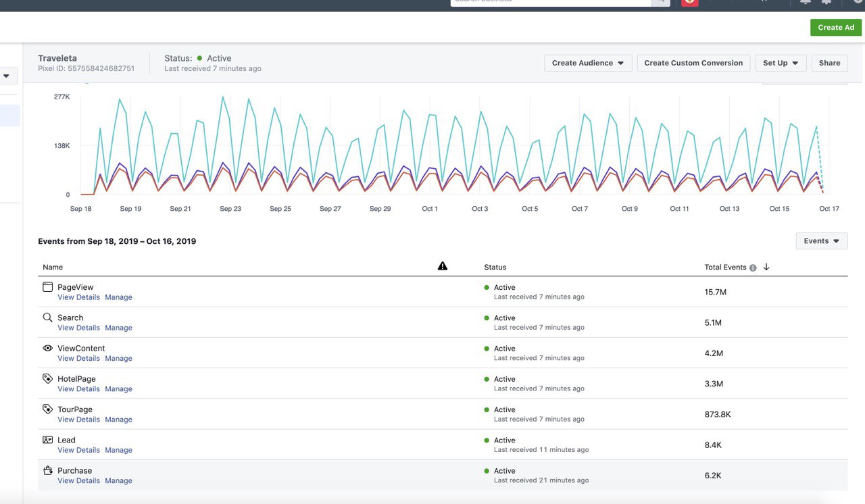Open View Details for TourPage event
This screenshot has height=504, width=865.
click(x=78, y=420)
